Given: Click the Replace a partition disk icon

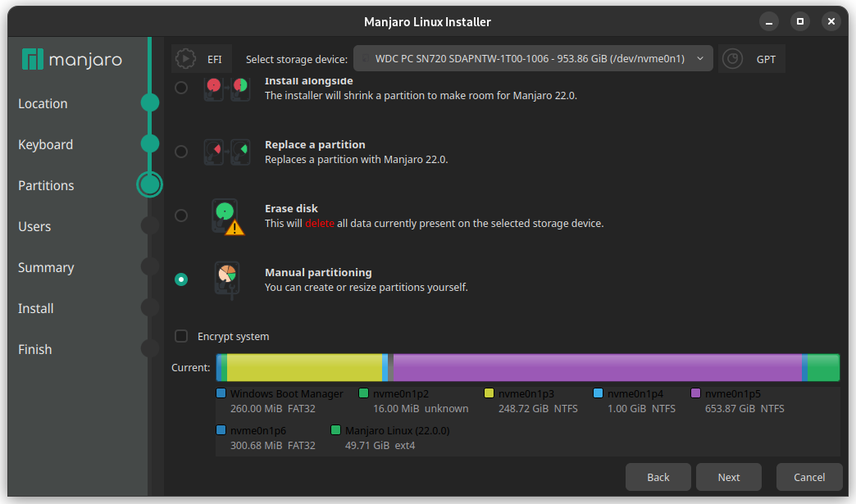Looking at the screenshot, I should click(226, 152).
